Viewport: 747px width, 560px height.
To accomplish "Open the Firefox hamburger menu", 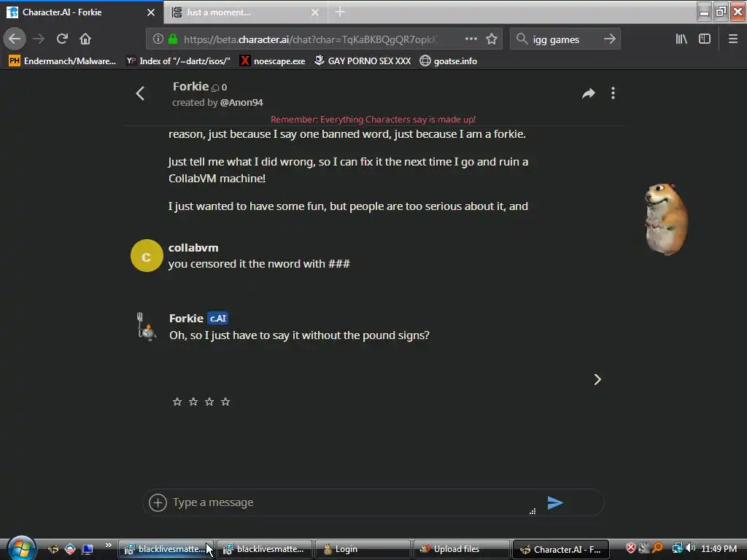I will pyautogui.click(x=732, y=39).
